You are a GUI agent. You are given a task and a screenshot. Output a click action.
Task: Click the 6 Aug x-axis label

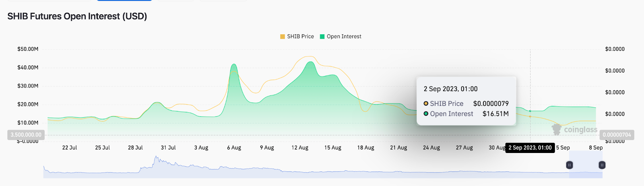pos(234,148)
